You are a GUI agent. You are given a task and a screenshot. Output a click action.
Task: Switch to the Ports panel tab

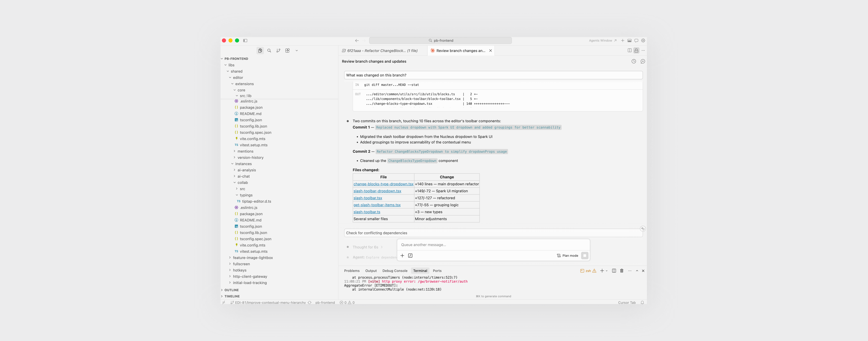coord(437,271)
